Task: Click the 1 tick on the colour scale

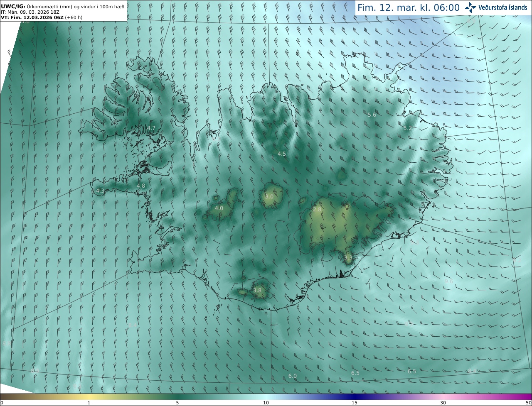Action: coord(89,403)
